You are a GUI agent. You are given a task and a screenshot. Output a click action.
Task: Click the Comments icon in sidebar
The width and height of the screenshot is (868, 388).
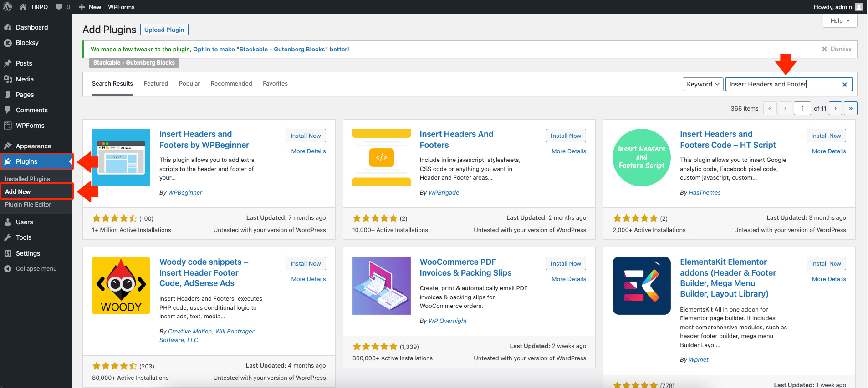[8, 110]
